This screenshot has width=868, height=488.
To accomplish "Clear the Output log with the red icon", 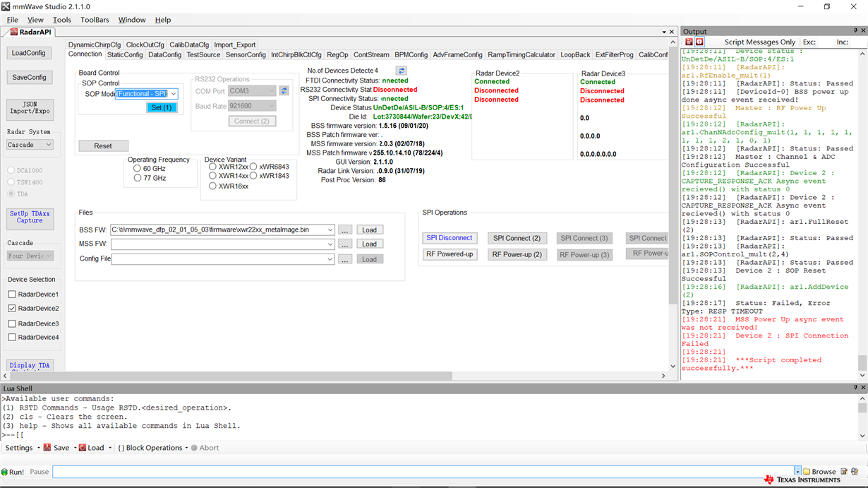I will pyautogui.click(x=689, y=42).
